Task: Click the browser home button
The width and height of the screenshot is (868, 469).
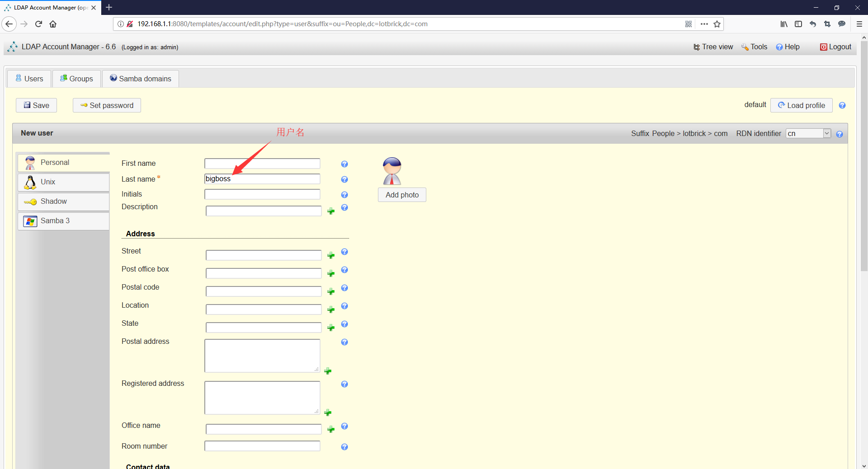Action: pos(53,24)
